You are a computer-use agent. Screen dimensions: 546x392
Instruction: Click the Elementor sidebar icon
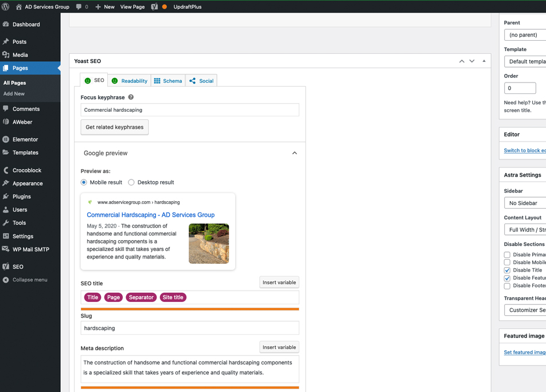pos(6,139)
